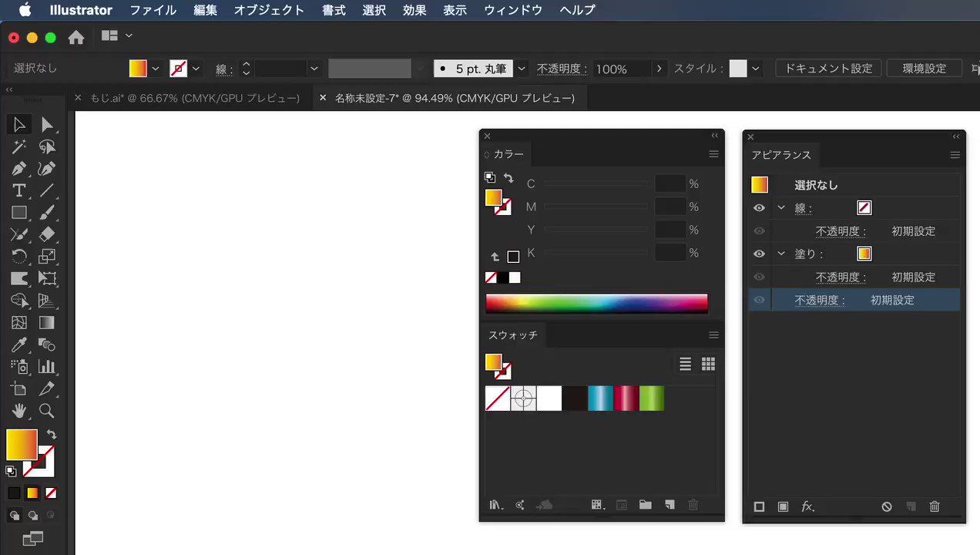Set toolbar paint mode to Gradient
The height and width of the screenshot is (555, 980).
(32, 493)
